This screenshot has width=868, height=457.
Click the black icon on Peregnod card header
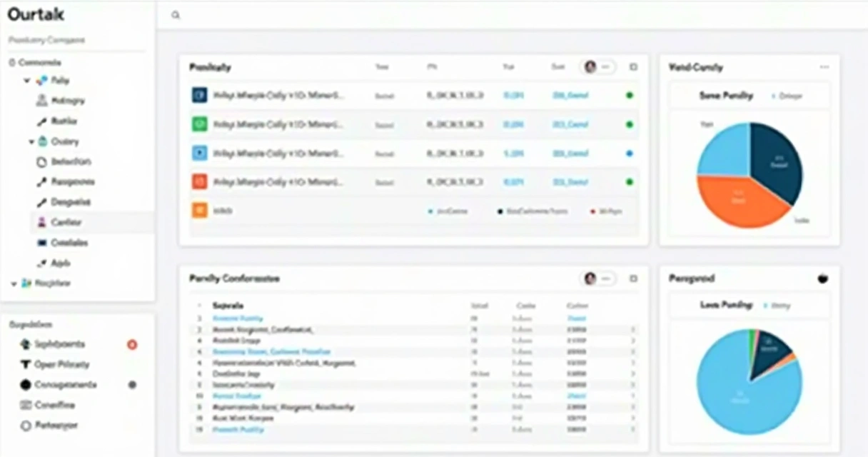click(823, 278)
